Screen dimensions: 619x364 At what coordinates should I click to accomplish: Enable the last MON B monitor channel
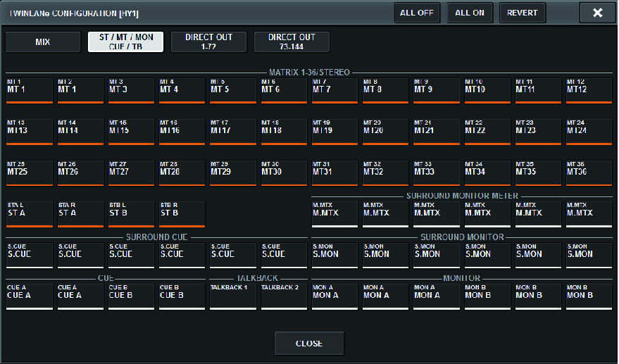click(x=589, y=295)
